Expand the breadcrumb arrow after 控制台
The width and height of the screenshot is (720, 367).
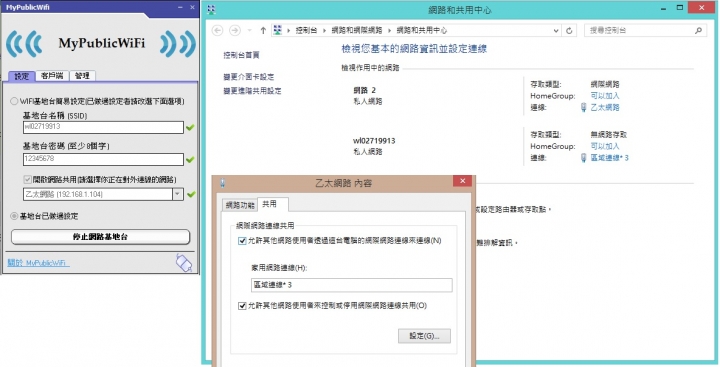click(325, 30)
